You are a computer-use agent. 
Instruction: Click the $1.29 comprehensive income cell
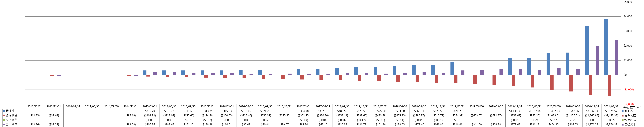point(534,120)
